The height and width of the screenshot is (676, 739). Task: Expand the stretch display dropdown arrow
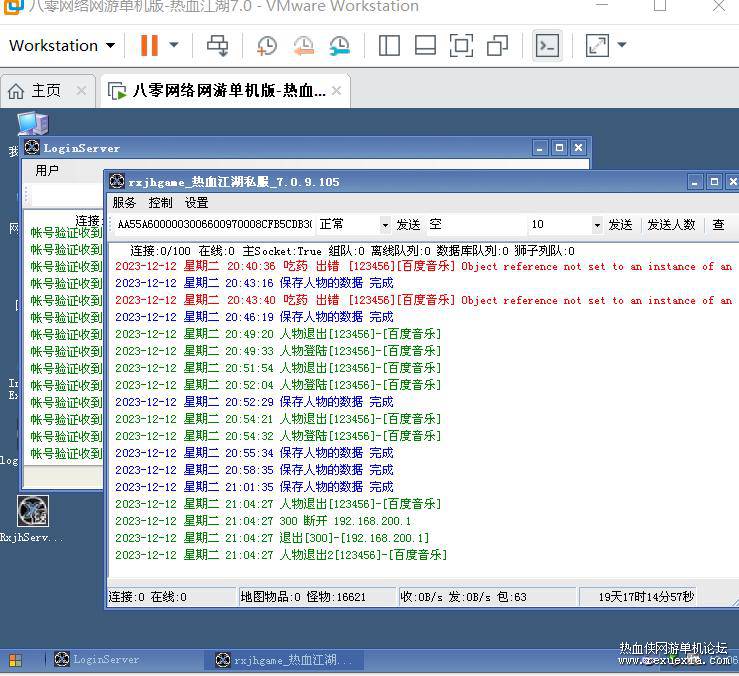(x=622, y=45)
